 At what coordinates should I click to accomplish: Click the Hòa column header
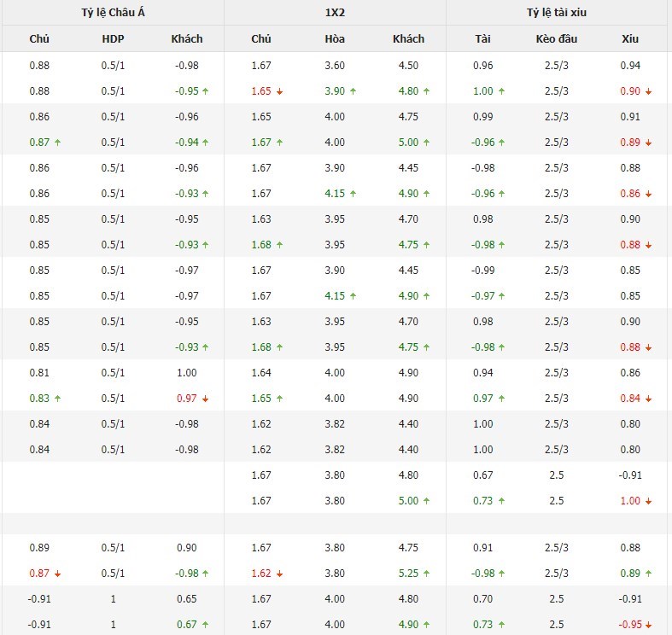335,38
